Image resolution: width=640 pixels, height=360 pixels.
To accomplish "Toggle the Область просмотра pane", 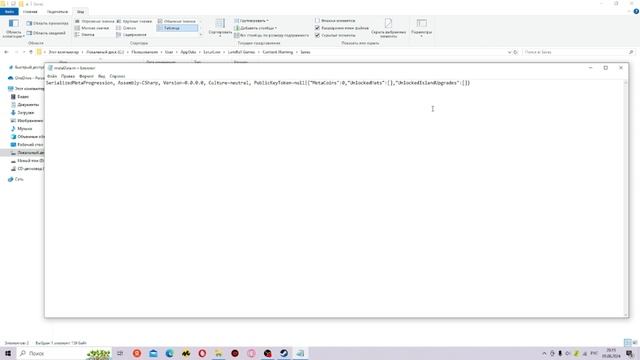I will point(48,23).
